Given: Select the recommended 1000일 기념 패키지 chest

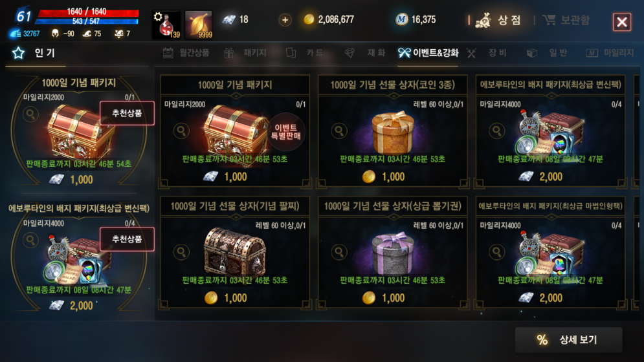Looking at the screenshot, I should [79, 131].
